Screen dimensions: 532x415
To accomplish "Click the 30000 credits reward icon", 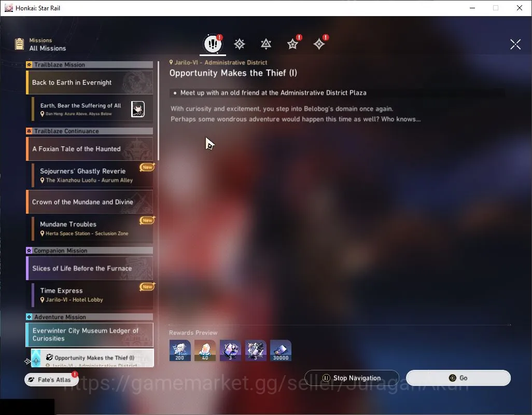I will (x=281, y=350).
